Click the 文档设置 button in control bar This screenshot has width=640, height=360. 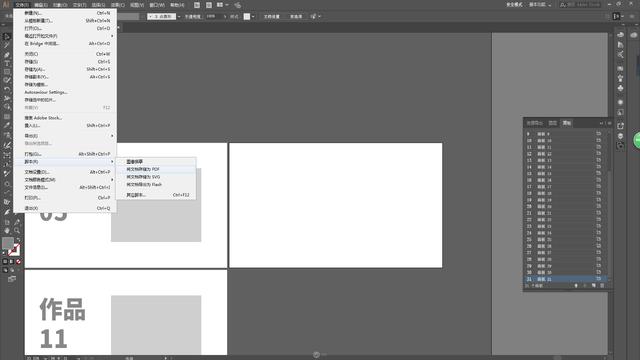coord(272,16)
